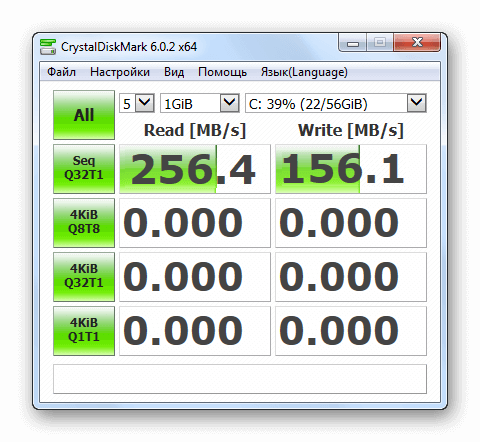Close the CrystalDiskMark window
Screen dimensions: 480x442
417,42
